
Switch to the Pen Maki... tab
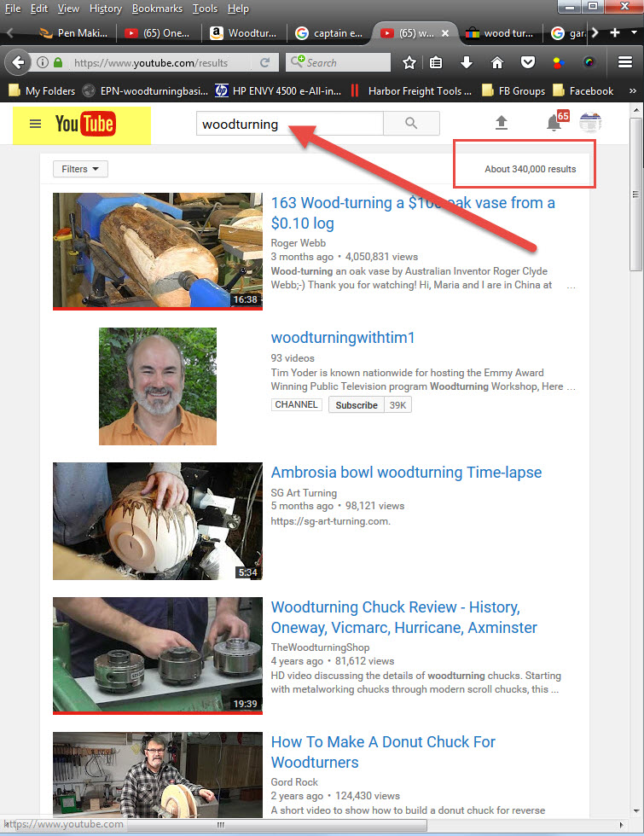tap(73, 33)
